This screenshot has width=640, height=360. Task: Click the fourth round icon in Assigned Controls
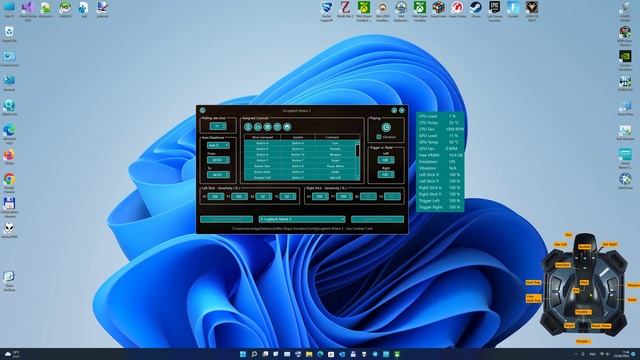pyautogui.click(x=277, y=127)
